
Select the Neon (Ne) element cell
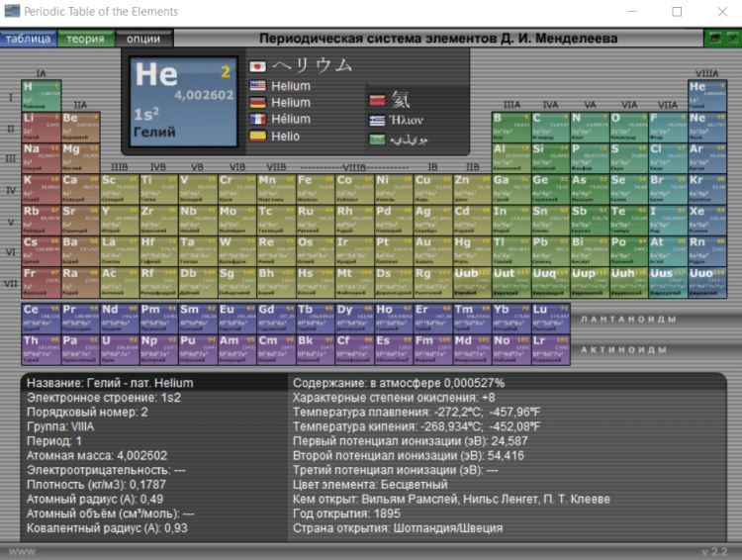(x=707, y=127)
